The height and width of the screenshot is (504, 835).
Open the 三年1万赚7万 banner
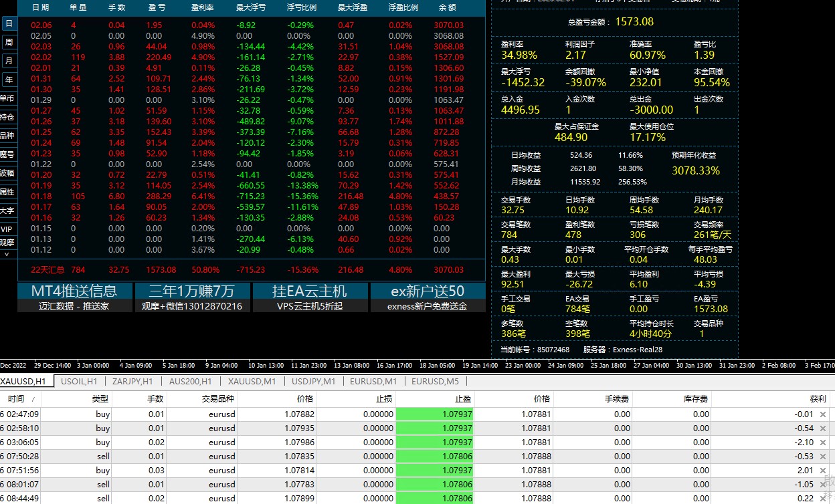192,291
